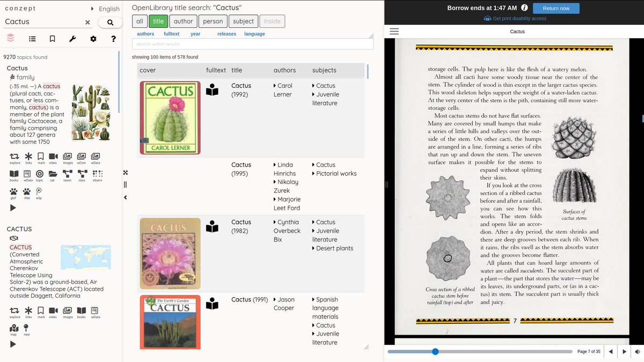Screen dimensions: 644x362
Task: Click the page position slider
Action: pyautogui.click(x=480, y=352)
